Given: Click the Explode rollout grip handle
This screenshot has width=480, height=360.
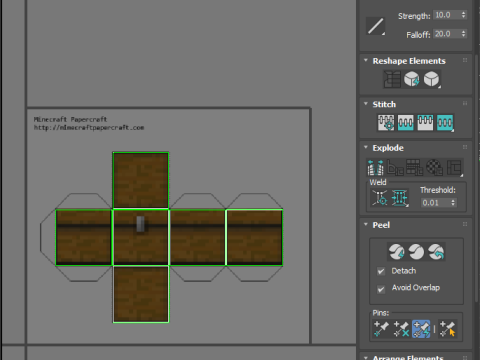Looking at the screenshot, I should point(465,147).
